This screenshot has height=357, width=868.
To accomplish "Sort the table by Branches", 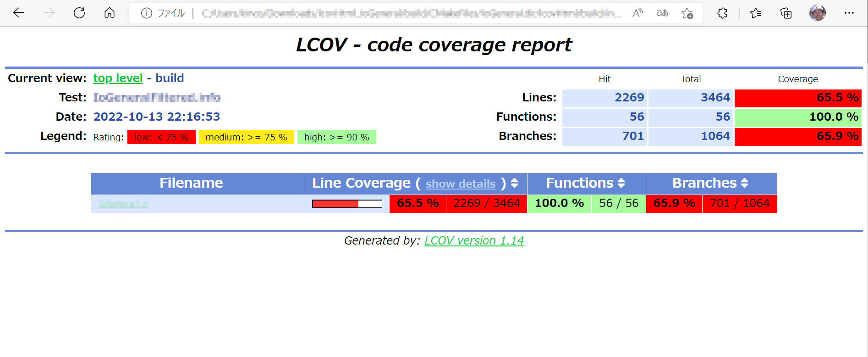I will (744, 183).
